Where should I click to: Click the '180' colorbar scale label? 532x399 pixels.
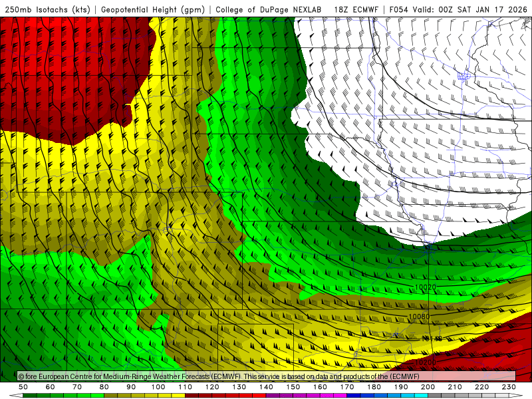click(374, 387)
